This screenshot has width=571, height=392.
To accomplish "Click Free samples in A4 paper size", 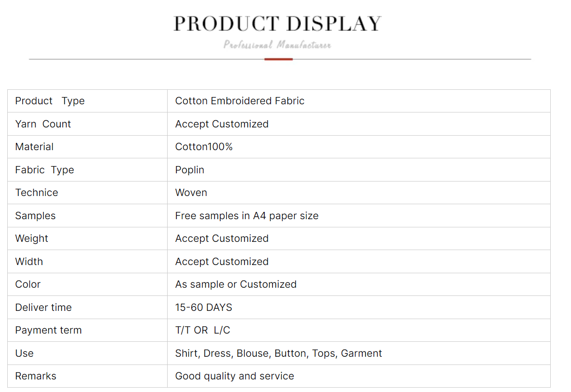I will point(246,216).
